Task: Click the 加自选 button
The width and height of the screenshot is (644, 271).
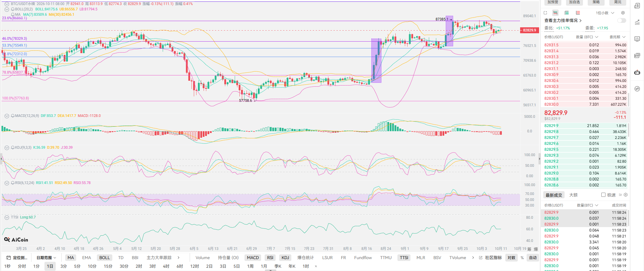Action: tap(574, 2)
